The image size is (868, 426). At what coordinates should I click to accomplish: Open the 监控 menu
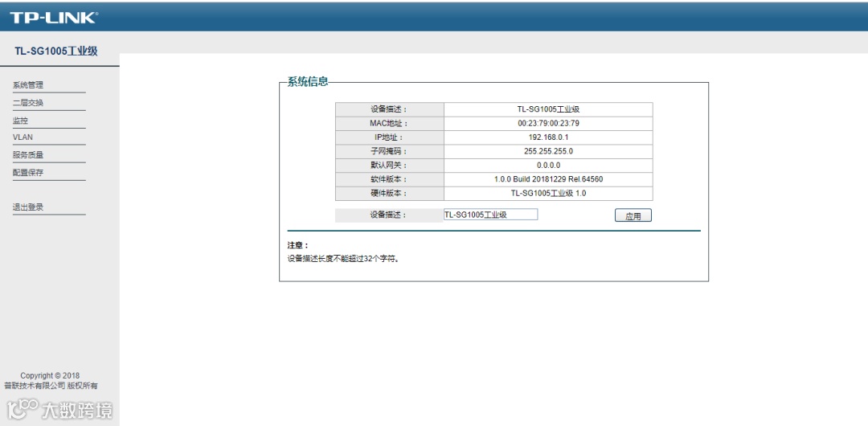[20, 121]
